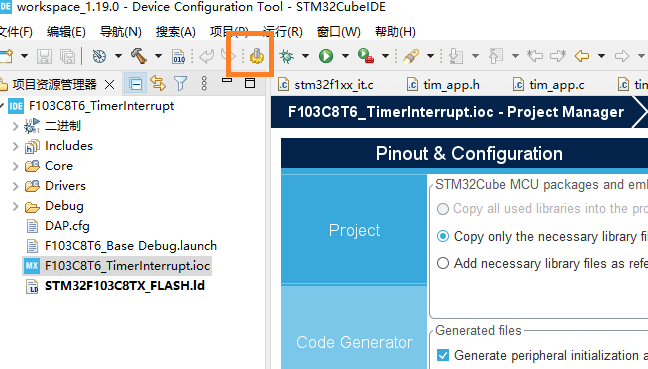Toggle Link with Editor in Project Explorer
Viewport: 648px width, 369px height.
[158, 84]
